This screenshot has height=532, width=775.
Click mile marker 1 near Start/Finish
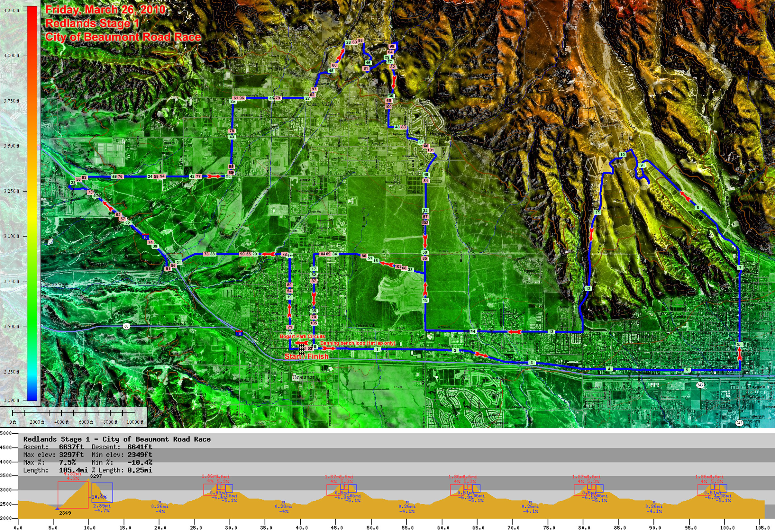coord(377,349)
